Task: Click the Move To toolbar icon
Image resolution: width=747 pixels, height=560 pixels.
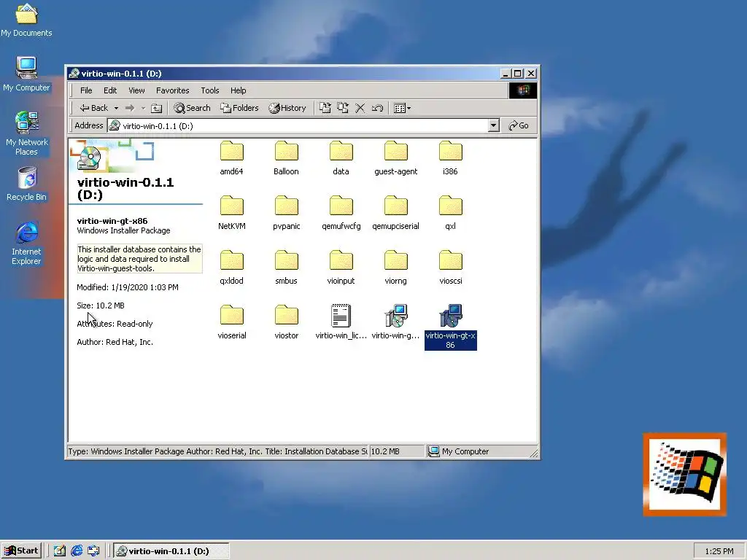Action: 325,108
